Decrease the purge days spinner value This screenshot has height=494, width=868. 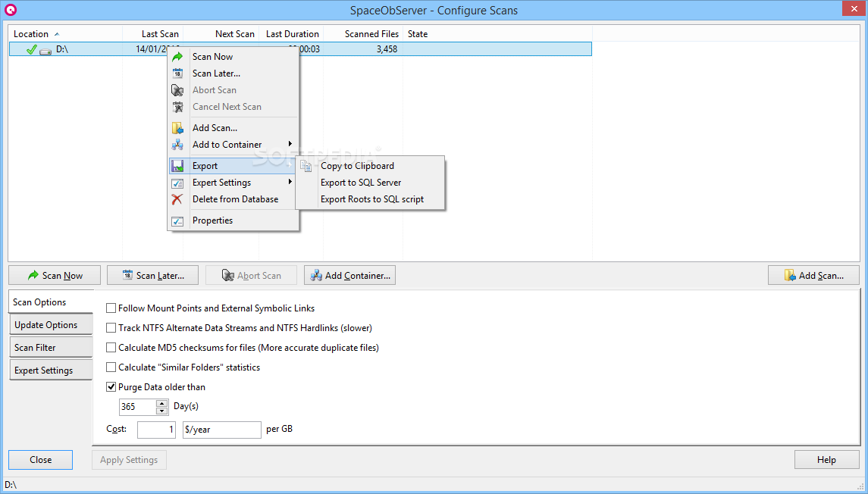coord(161,411)
